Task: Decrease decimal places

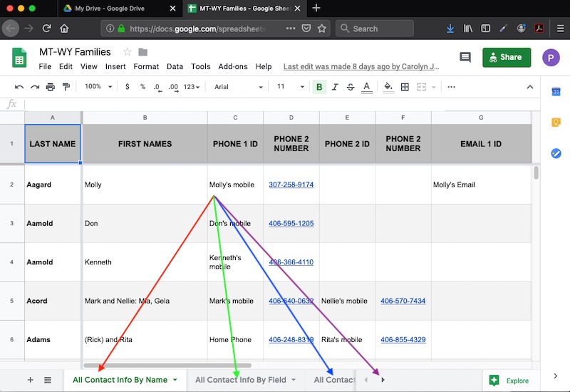Action: 157,87
